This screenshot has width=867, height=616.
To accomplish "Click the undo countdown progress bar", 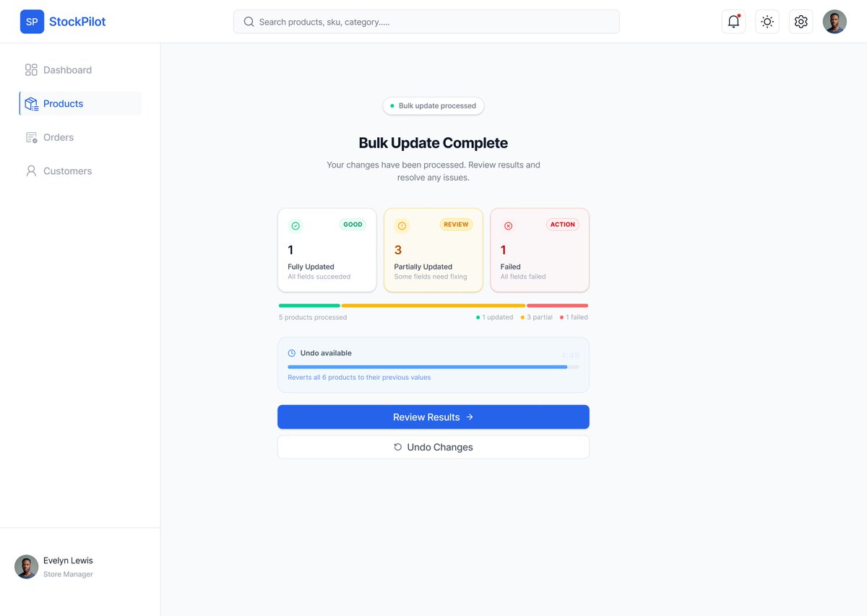I will (433, 367).
